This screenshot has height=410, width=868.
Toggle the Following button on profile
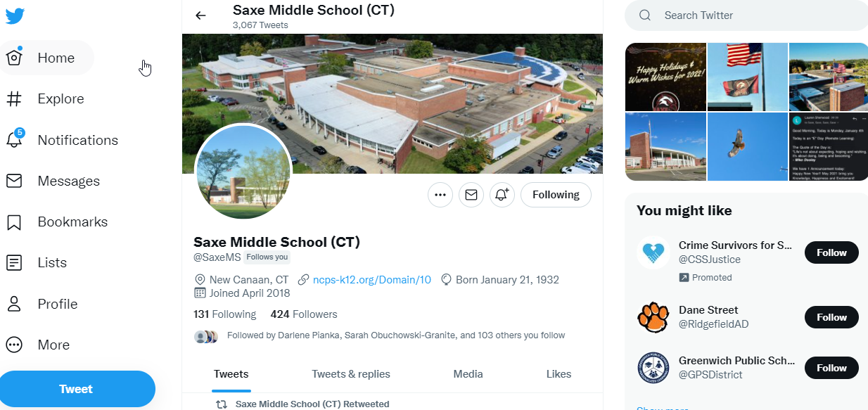coord(556,195)
